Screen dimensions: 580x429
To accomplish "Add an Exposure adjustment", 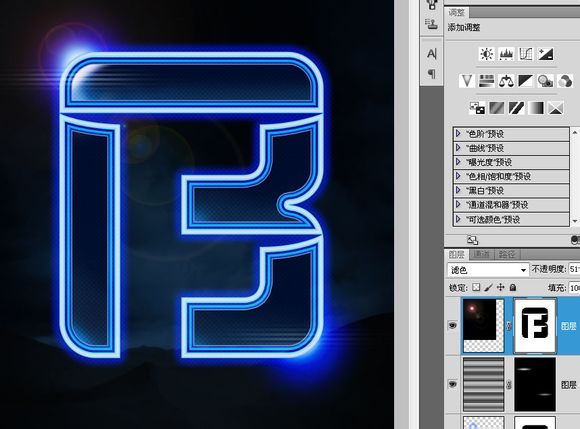I will pos(546,54).
